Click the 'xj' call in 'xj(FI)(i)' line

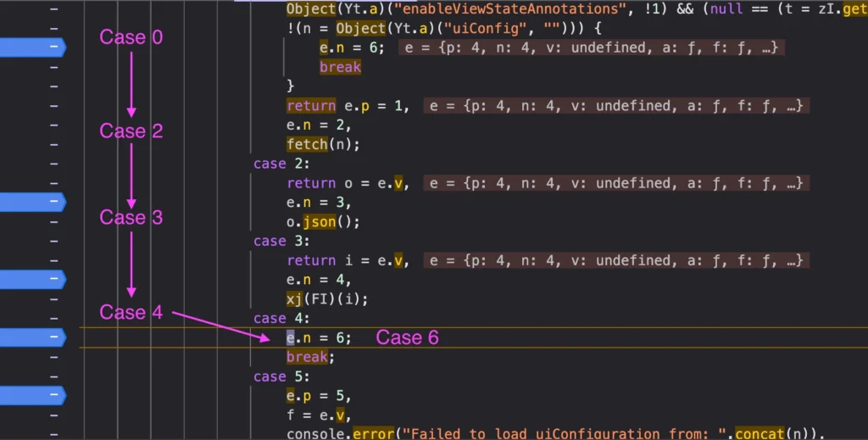point(295,298)
